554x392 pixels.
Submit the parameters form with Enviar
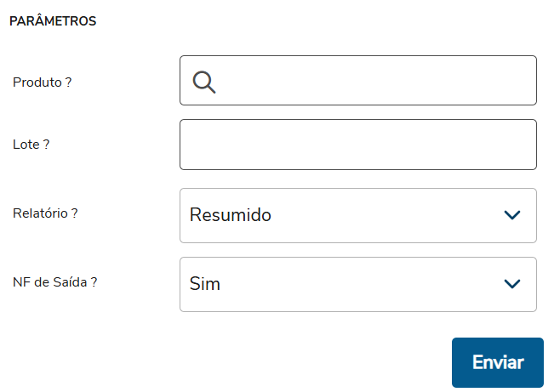click(x=497, y=362)
